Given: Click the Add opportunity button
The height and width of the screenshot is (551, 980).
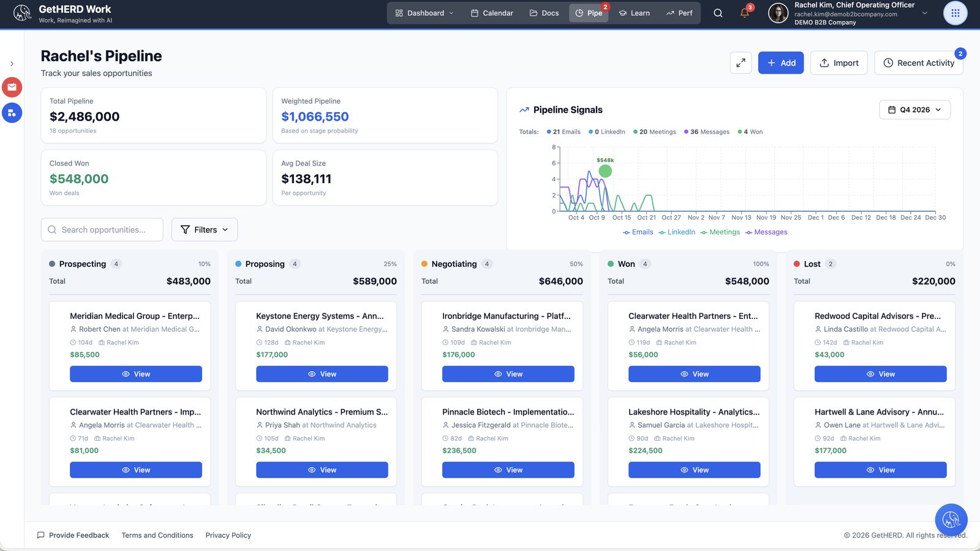Looking at the screenshot, I should [781, 62].
